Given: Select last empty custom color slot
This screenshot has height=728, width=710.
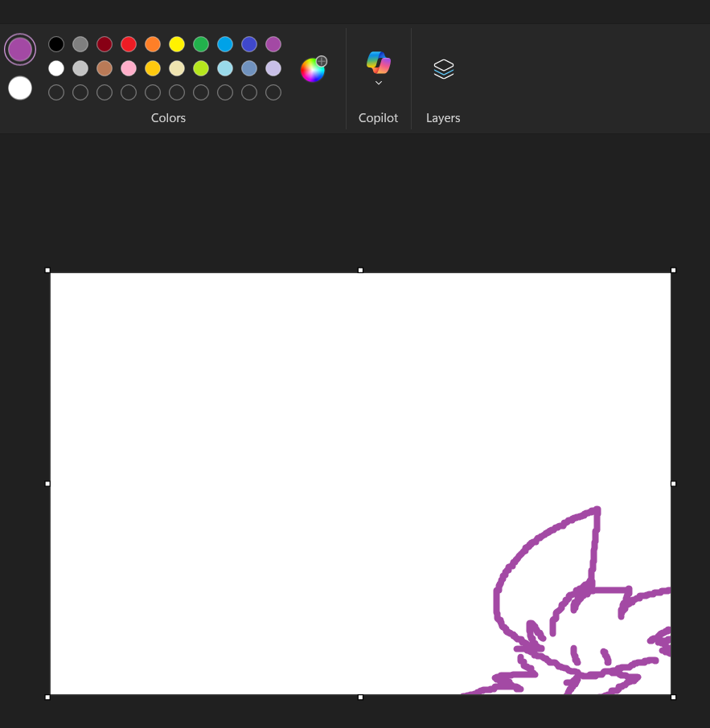Looking at the screenshot, I should click(x=273, y=92).
